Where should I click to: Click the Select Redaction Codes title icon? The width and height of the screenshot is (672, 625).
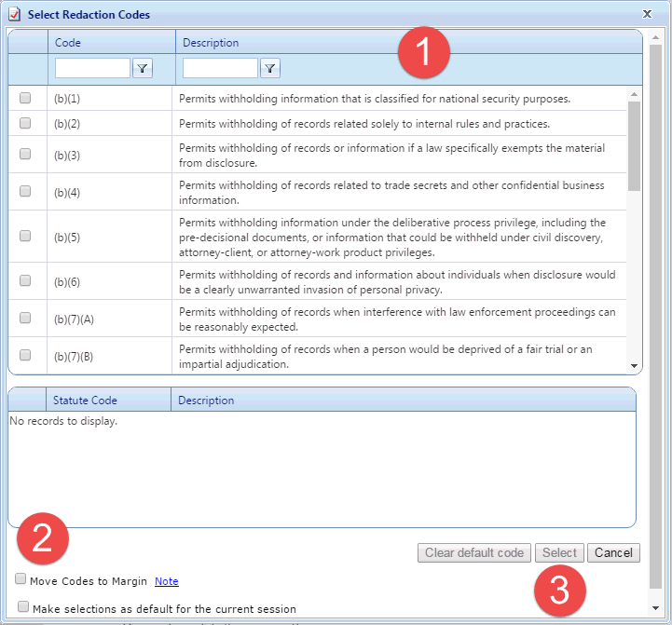(15, 14)
